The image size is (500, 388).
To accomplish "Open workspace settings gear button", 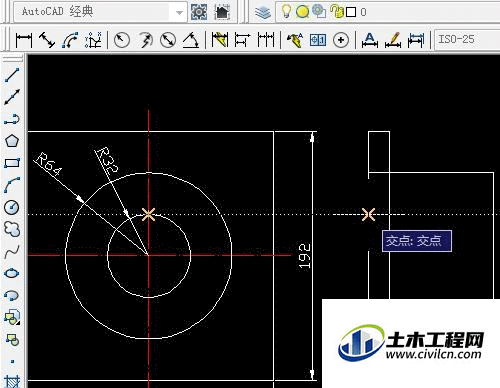I will tap(199, 12).
